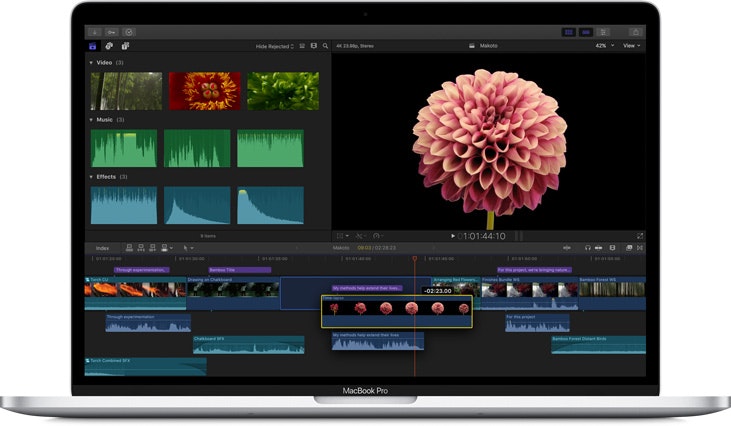Collapse the Video section triangle
The width and height of the screenshot is (731, 426).
[91, 62]
